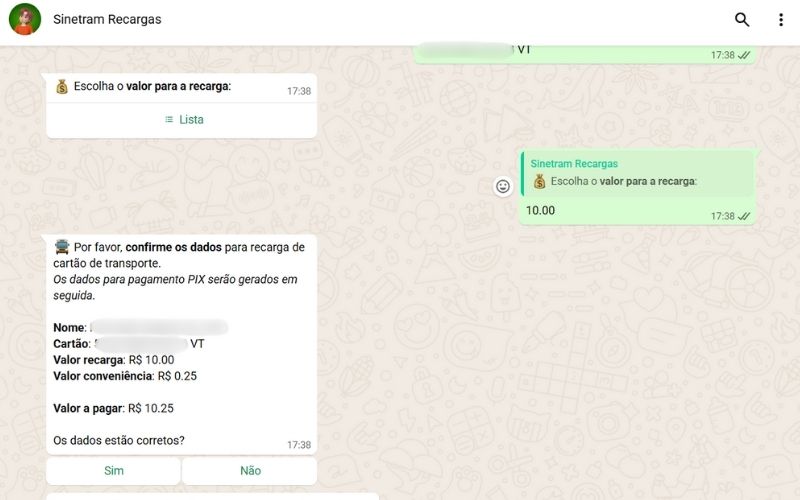Click the 10.00 sent message bubble
Viewport: 800px width, 500px height.
point(637,187)
